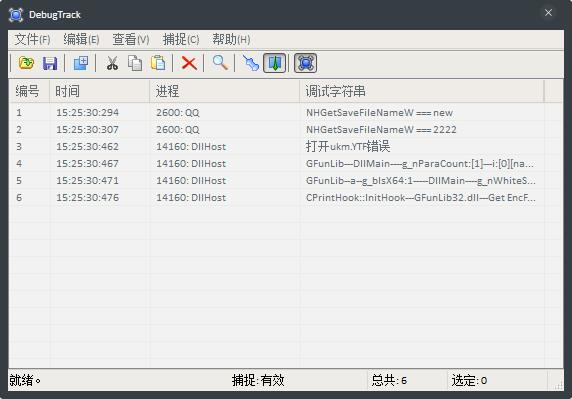
Task: Click the 打开ukm.YTF错误 debug string
Action: (x=348, y=147)
